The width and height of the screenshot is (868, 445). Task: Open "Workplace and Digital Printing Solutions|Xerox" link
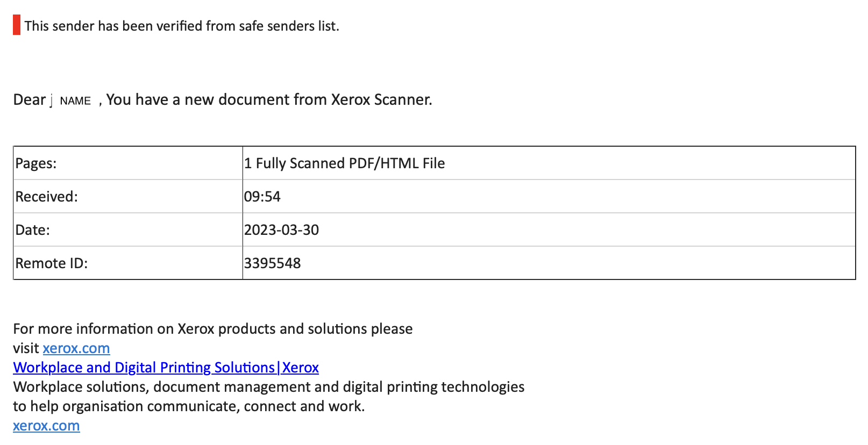coord(166,368)
